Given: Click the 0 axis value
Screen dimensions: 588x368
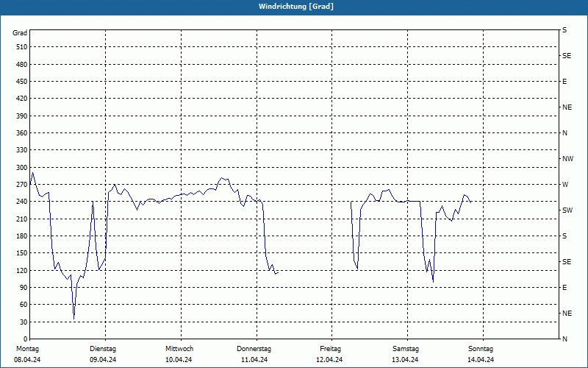Looking at the screenshot, I should [25, 339].
